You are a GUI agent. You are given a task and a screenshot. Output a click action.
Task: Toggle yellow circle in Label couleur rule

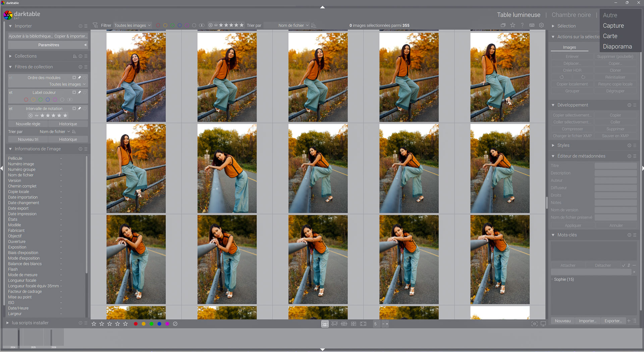click(33, 100)
